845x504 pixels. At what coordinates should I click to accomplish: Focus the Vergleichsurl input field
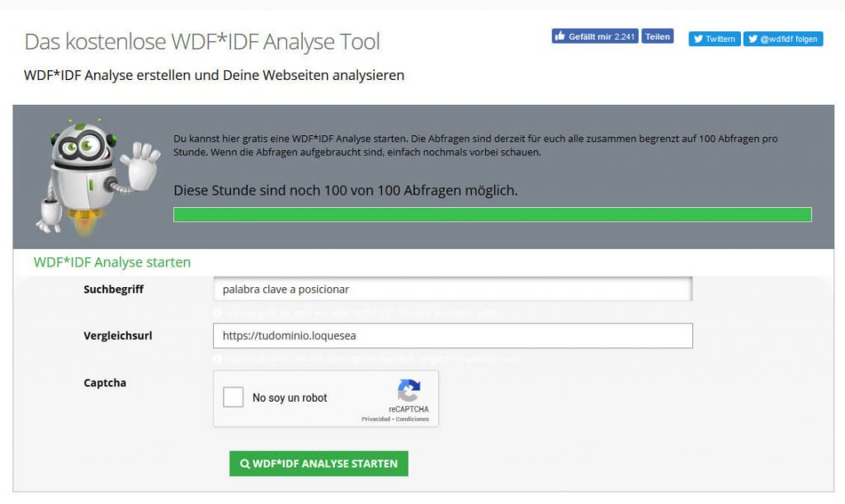tap(453, 336)
